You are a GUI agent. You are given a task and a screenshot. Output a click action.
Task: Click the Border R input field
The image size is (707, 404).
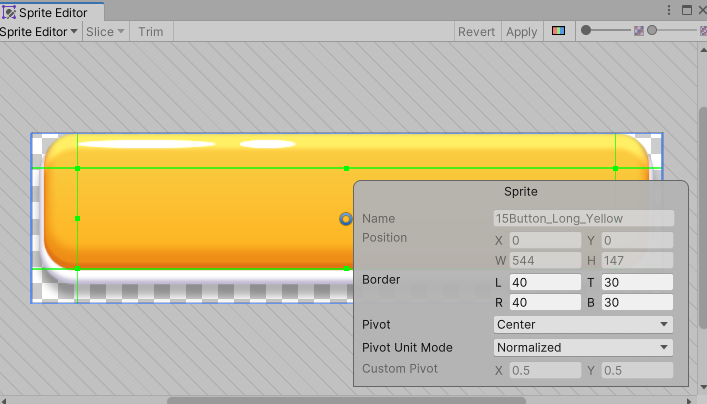coord(545,302)
